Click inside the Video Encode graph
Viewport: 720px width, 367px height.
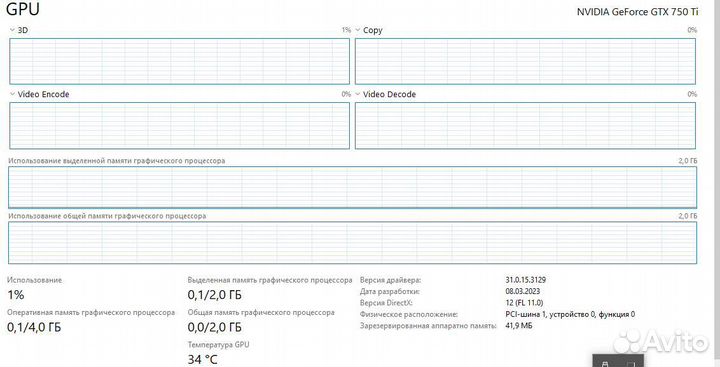[x=179, y=125]
